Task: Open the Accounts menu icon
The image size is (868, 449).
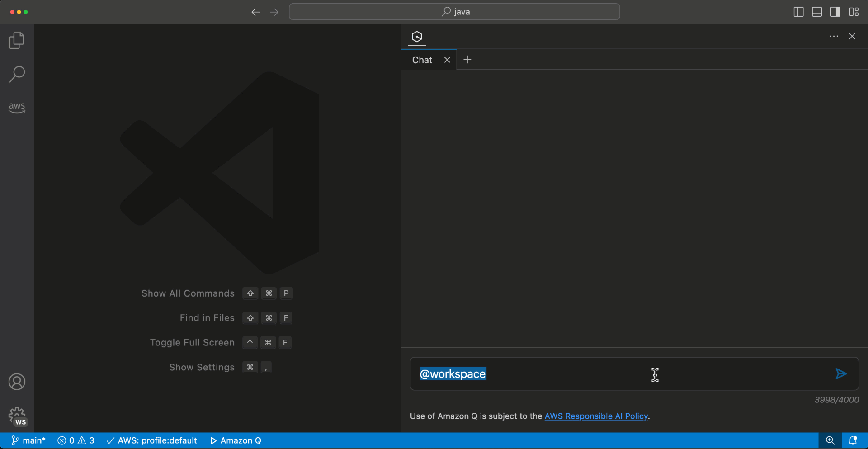Action: 17,382
